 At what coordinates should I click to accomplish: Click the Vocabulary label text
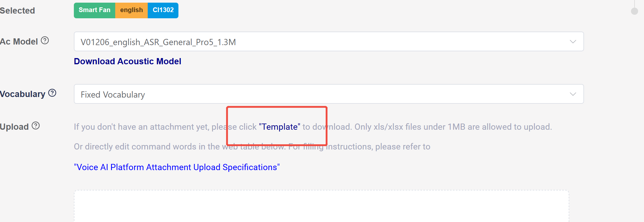point(23,94)
